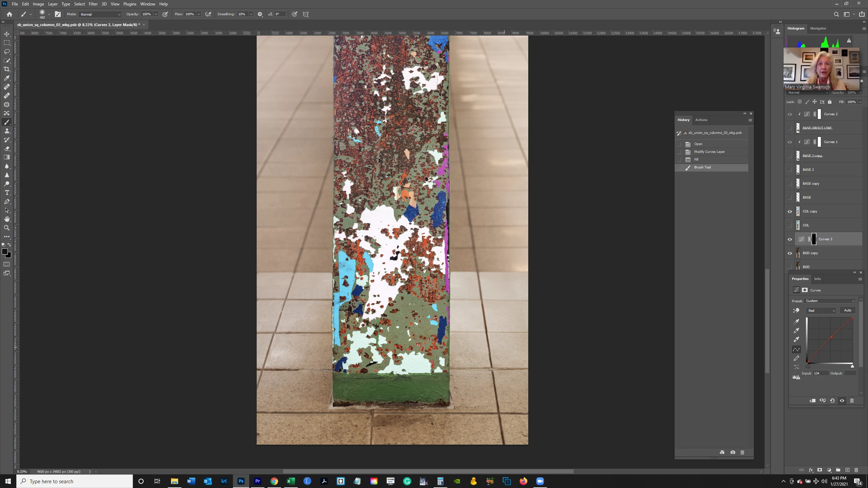The height and width of the screenshot is (488, 868).
Task: Select the Crop tool
Action: pyautogui.click(x=7, y=69)
